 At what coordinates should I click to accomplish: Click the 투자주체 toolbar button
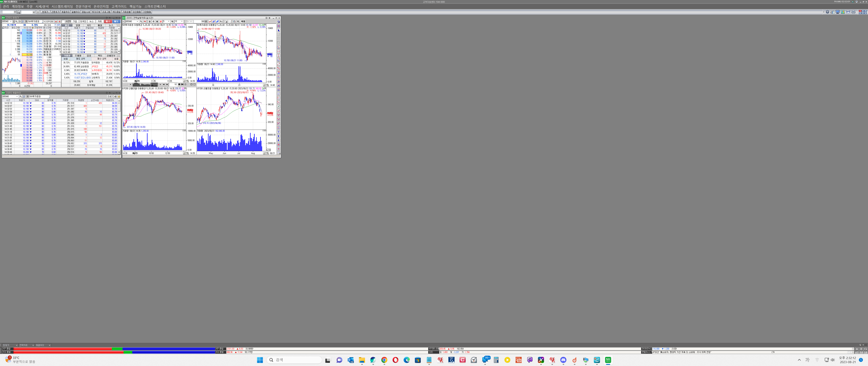pos(96,12)
